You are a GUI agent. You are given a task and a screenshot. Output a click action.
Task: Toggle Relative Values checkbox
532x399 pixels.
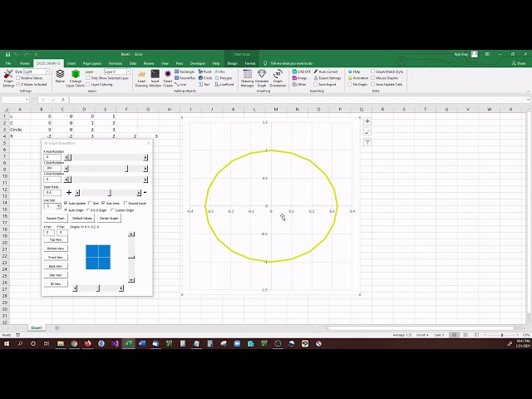[18, 78]
